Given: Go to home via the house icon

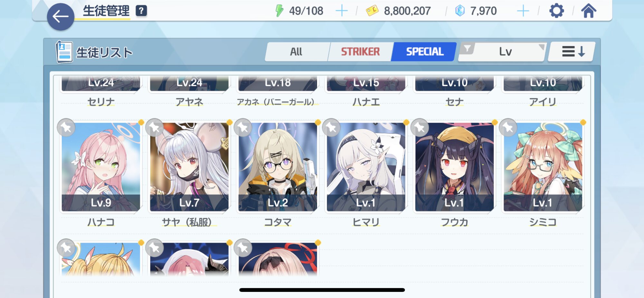Looking at the screenshot, I should (x=589, y=11).
